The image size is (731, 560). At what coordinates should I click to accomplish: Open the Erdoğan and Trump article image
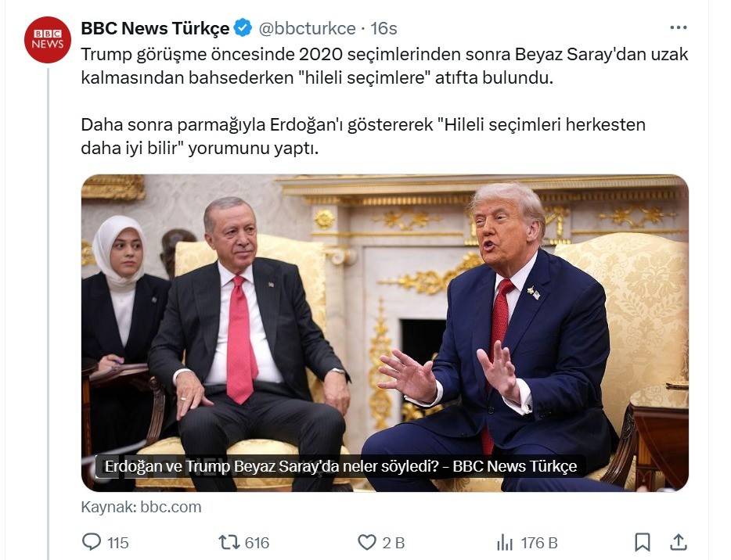(384, 333)
